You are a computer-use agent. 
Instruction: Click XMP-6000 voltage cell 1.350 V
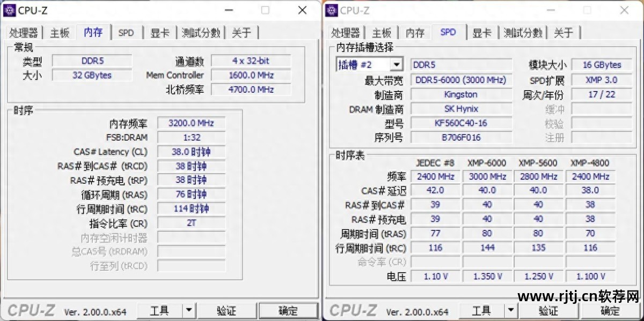click(487, 277)
